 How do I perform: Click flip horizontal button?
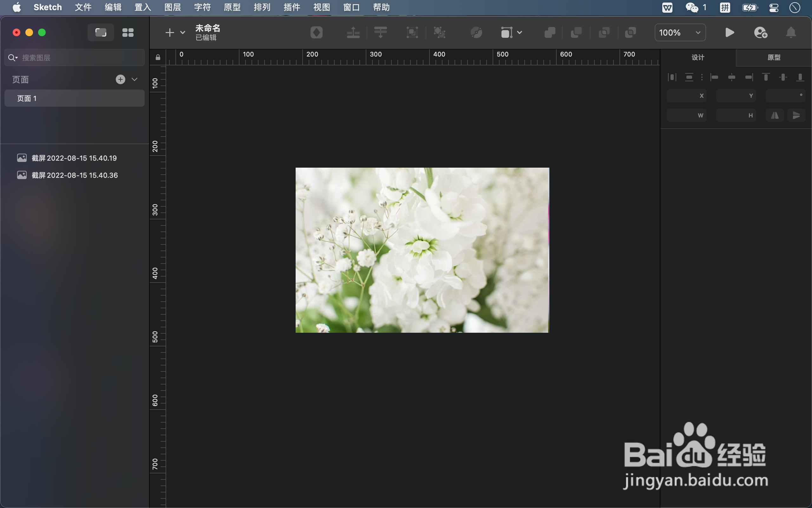[x=775, y=115]
